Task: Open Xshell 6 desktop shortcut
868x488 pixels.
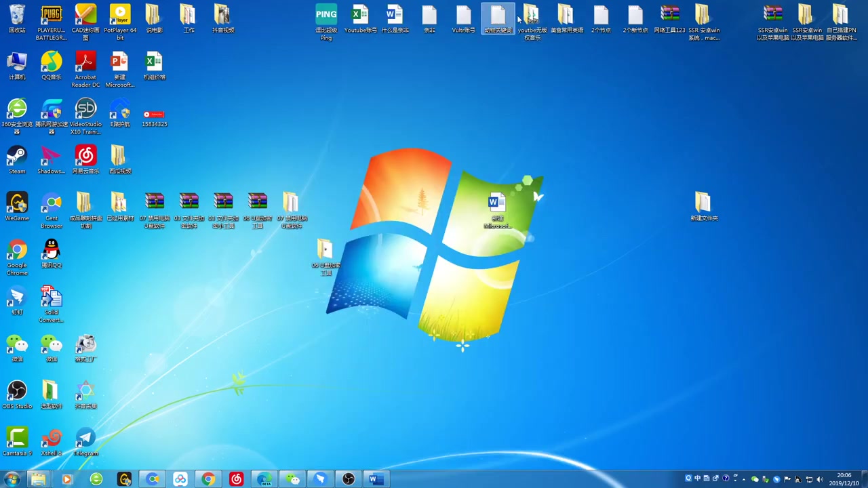Action: point(52,442)
